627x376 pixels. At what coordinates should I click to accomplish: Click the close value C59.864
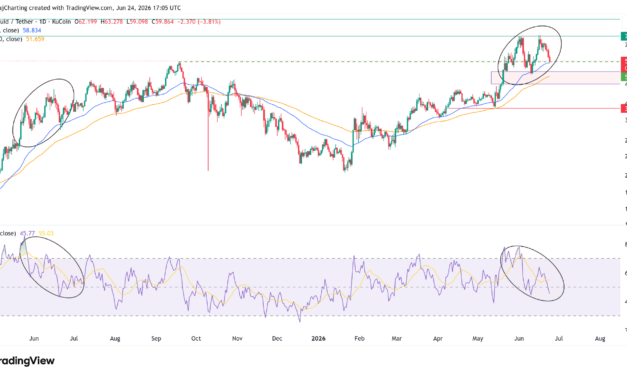163,22
